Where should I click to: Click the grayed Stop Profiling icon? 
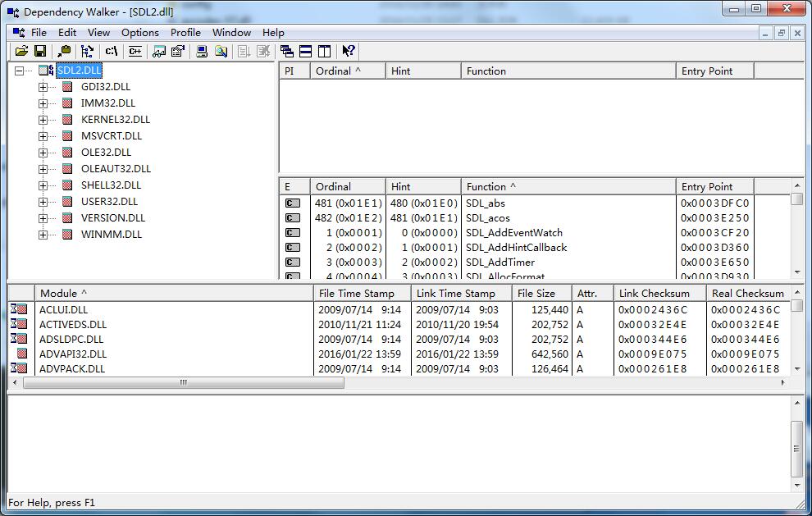(x=263, y=51)
